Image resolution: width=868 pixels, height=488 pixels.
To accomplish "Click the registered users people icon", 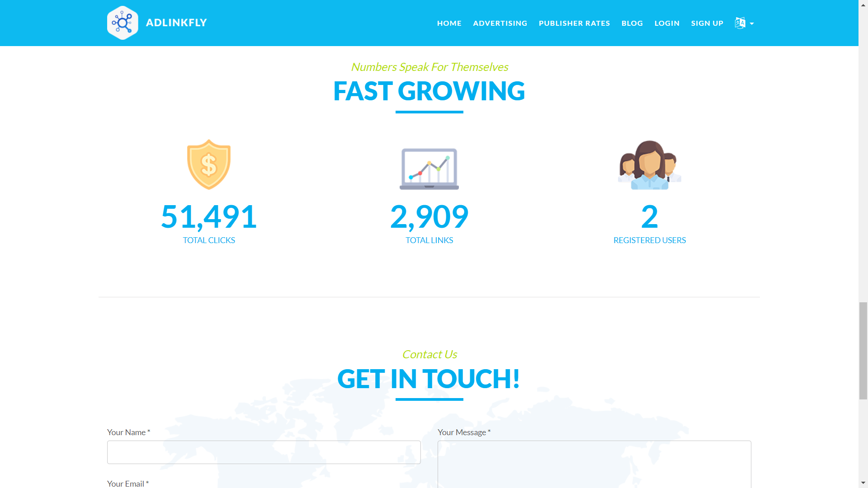I will pyautogui.click(x=649, y=165).
